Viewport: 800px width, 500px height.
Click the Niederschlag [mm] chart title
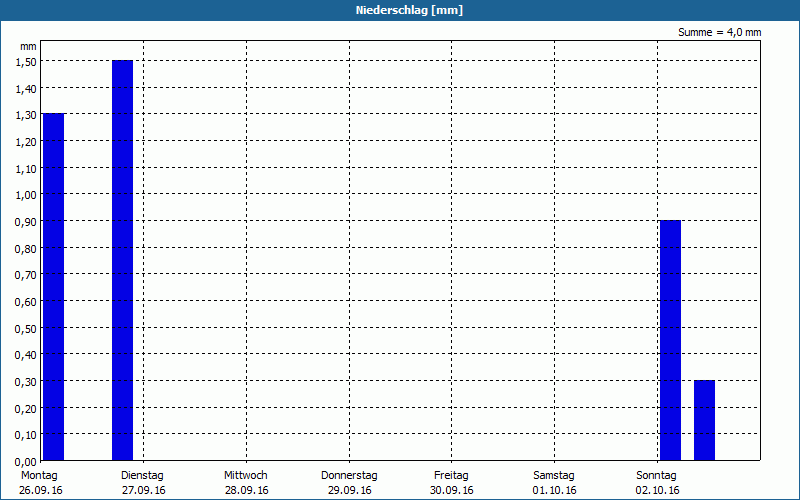[x=409, y=10]
